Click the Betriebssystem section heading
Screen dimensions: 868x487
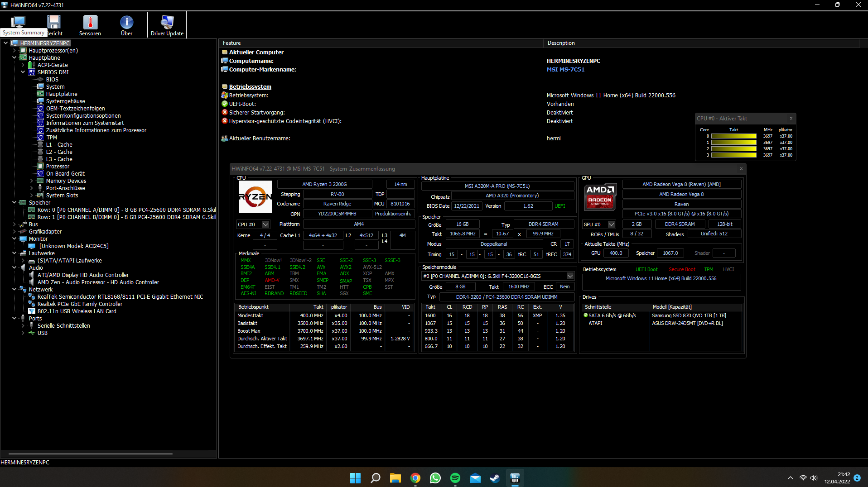(250, 87)
